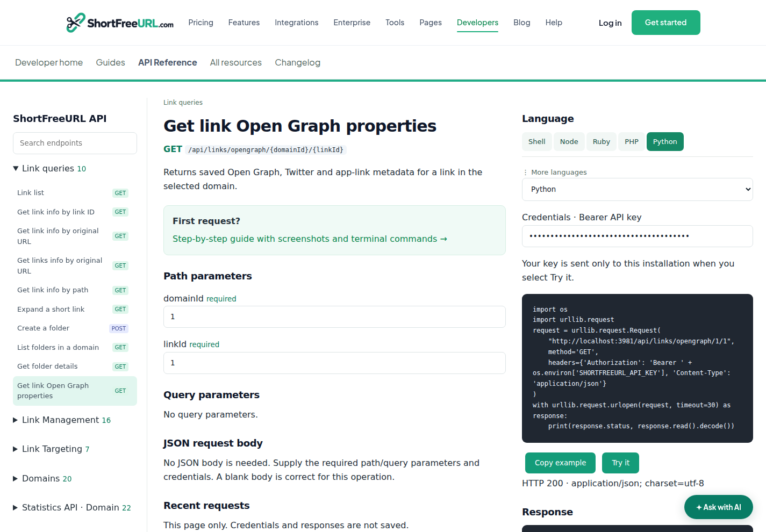The height and width of the screenshot is (532, 766).
Task: Open the All resources tab
Action: [x=236, y=62]
